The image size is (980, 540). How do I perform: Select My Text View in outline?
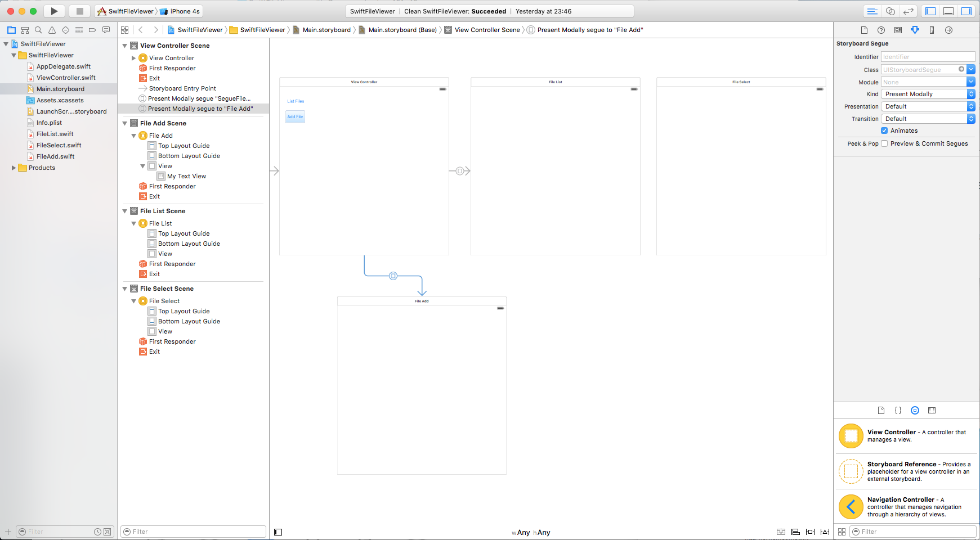click(186, 176)
